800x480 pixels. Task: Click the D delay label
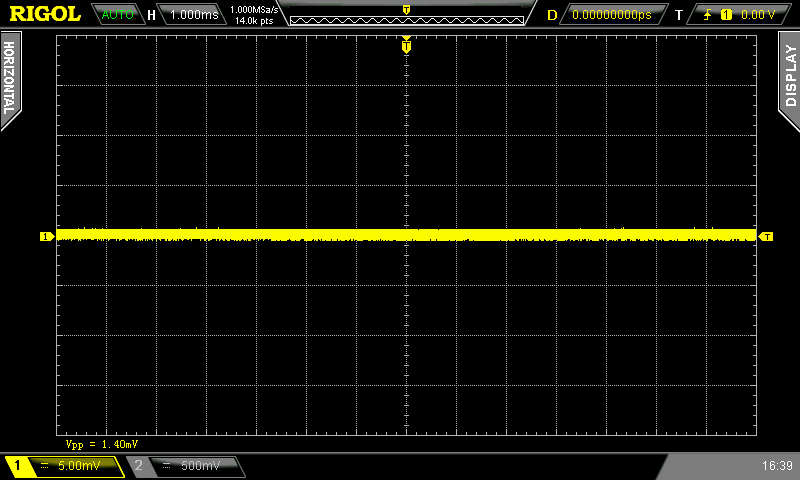552,15
